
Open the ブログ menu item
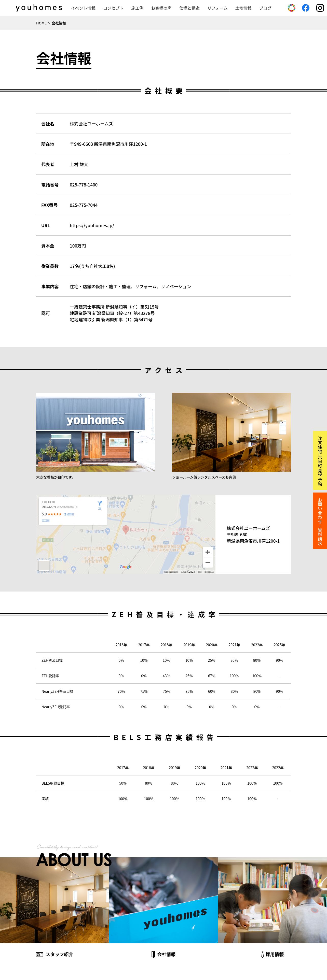[265, 8]
